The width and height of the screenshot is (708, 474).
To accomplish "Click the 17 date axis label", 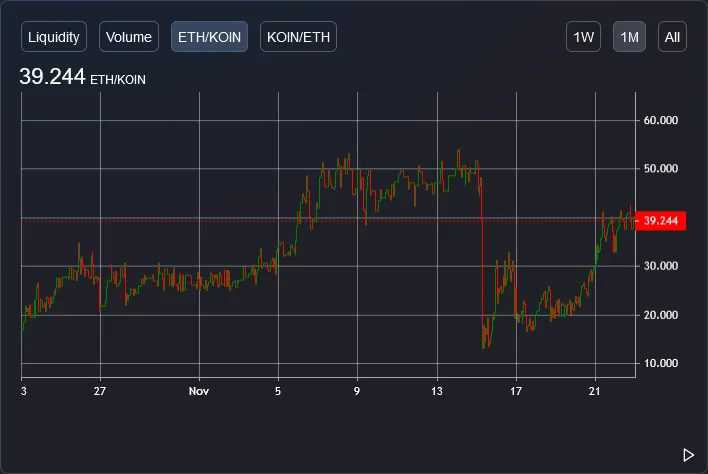I will click(x=516, y=391).
